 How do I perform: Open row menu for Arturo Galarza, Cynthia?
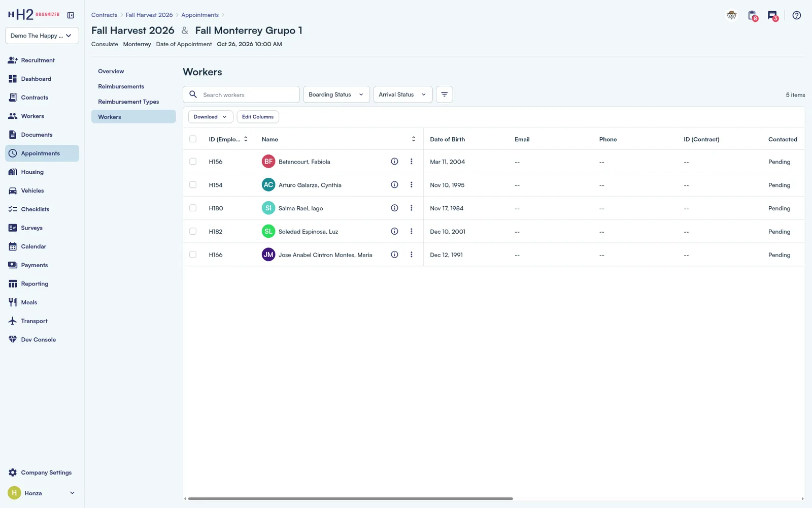[411, 185]
